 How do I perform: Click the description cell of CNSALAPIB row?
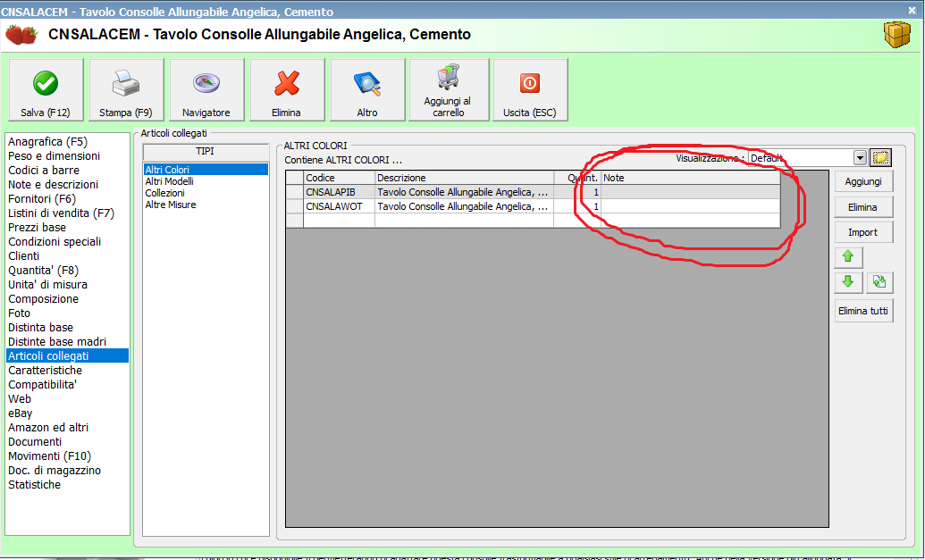click(464, 192)
